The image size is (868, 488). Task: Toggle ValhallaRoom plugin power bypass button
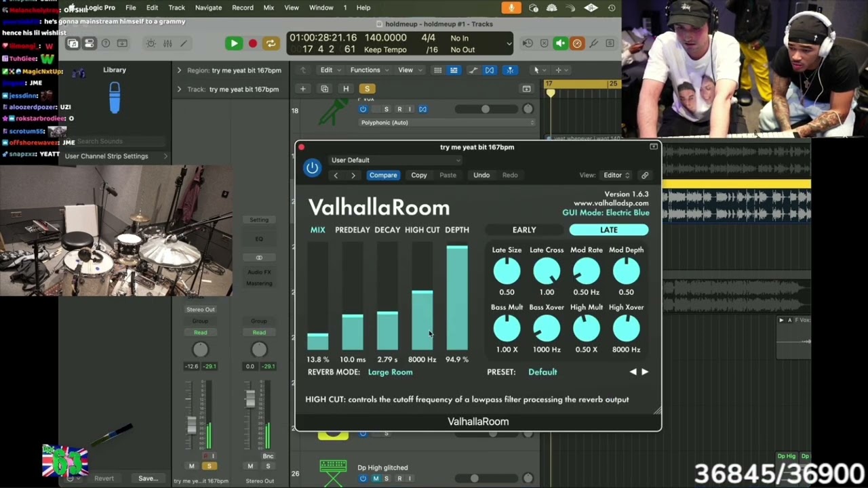point(312,168)
